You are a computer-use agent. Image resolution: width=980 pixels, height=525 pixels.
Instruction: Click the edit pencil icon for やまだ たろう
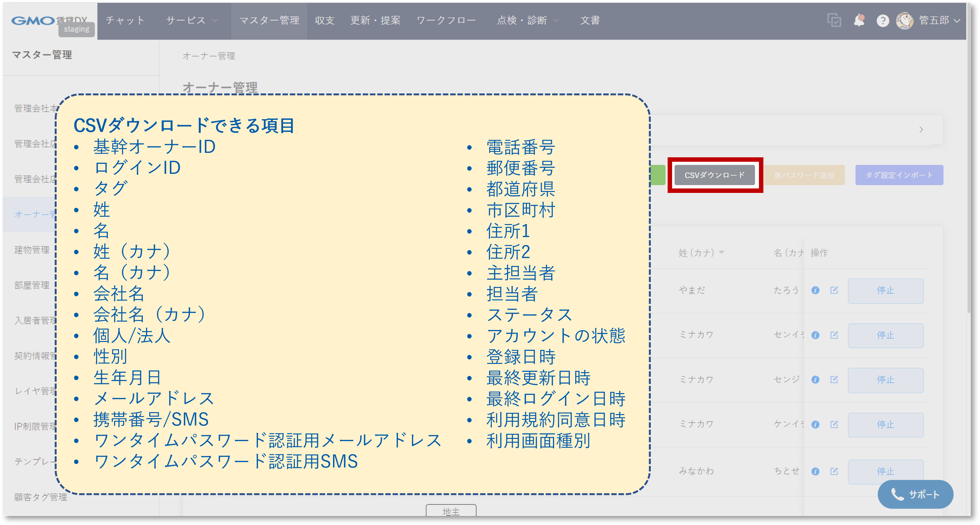point(834,290)
